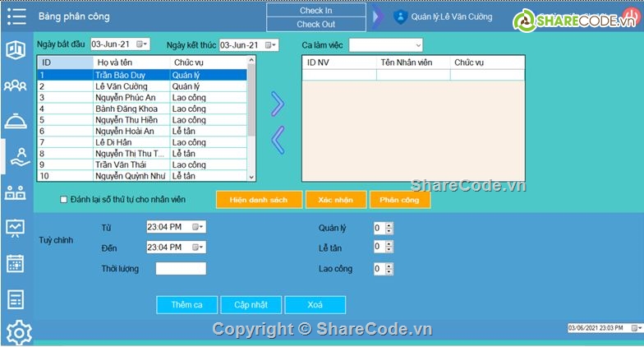Click the purple arrow beside Check In
Screen dimensions: 644x347
[x=378, y=16]
